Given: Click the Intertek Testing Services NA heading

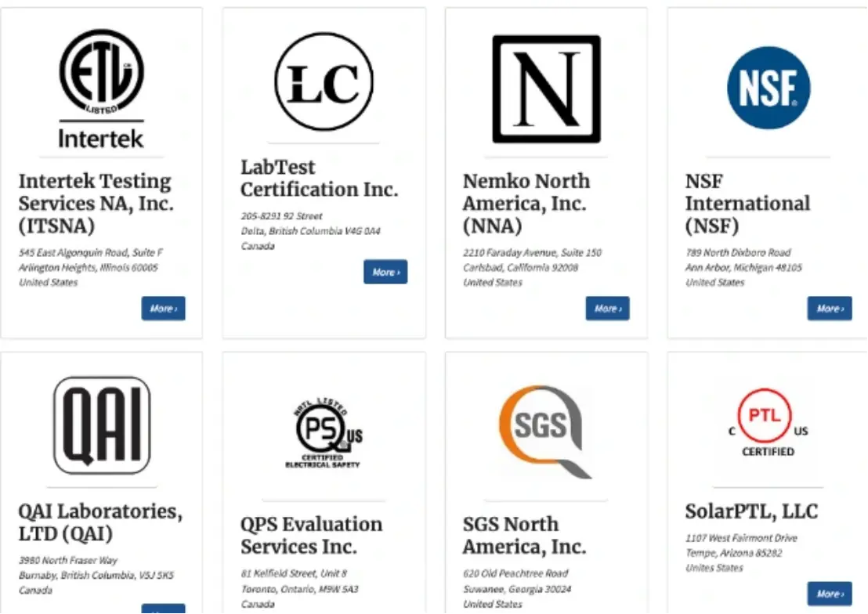Looking at the screenshot, I should pyautogui.click(x=96, y=204).
